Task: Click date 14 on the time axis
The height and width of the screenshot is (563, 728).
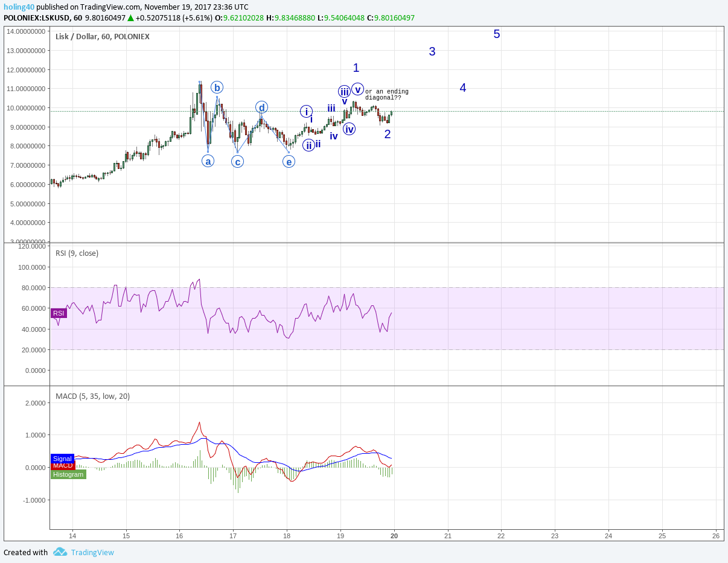Action: tap(72, 536)
